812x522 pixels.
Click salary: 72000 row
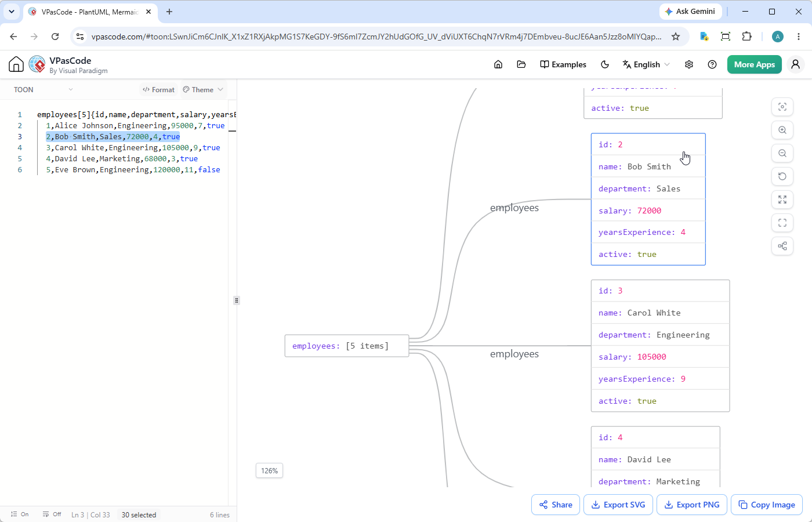648,211
